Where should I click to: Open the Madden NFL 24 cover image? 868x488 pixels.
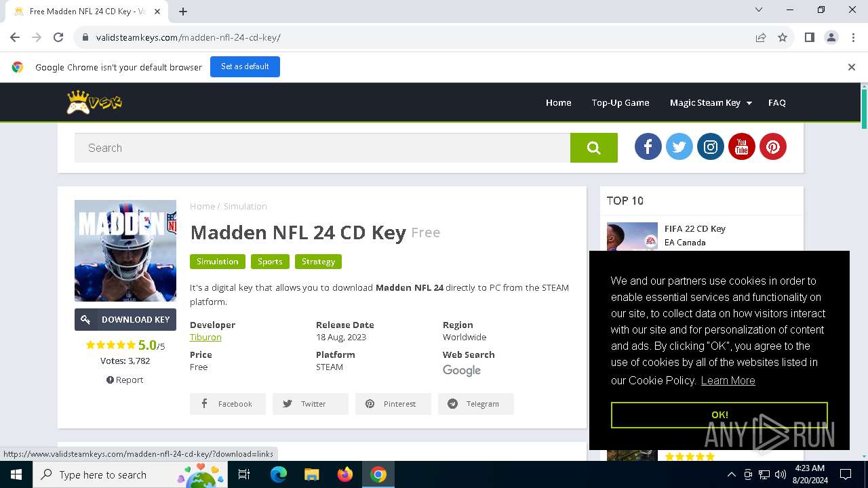click(x=125, y=251)
